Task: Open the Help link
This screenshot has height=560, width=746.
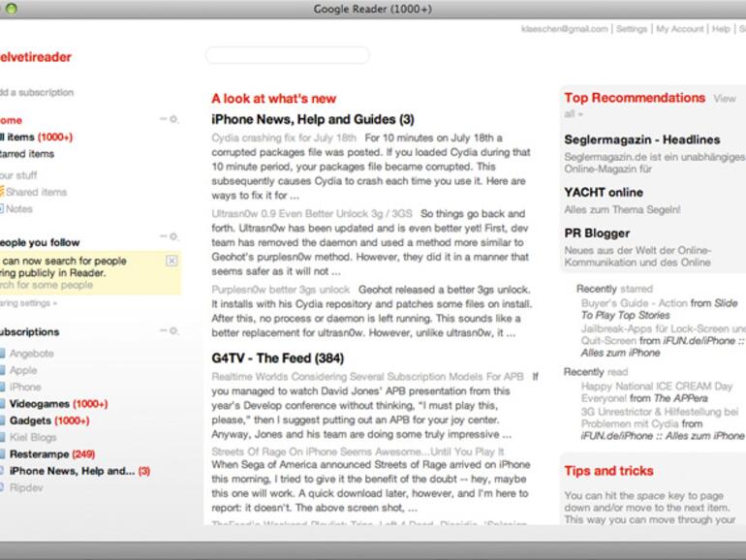Action: click(721, 29)
